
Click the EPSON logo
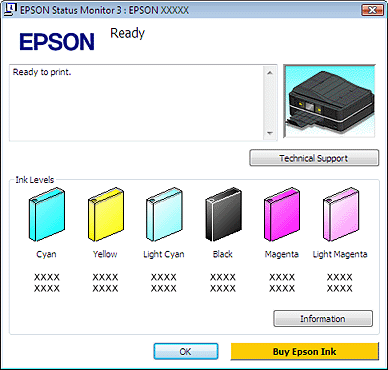point(57,41)
